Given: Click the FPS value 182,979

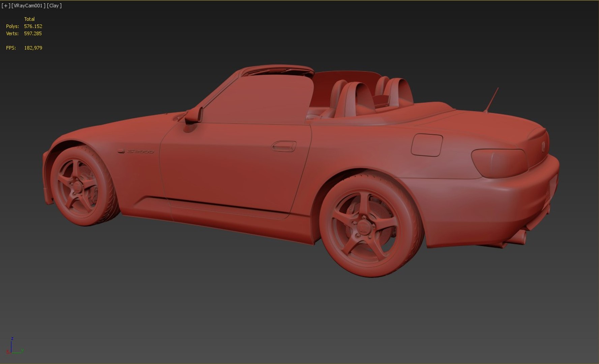Looking at the screenshot, I should 33,48.
